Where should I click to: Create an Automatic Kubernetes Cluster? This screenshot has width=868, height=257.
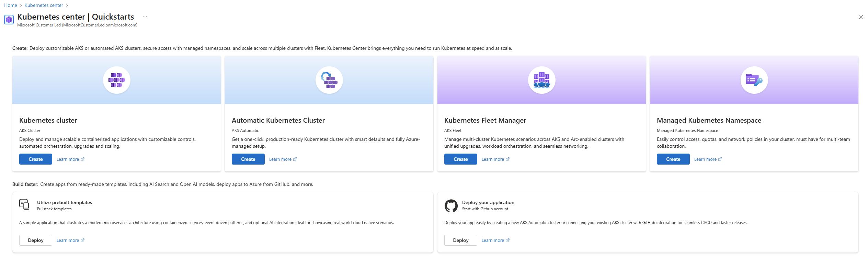pyautogui.click(x=248, y=159)
